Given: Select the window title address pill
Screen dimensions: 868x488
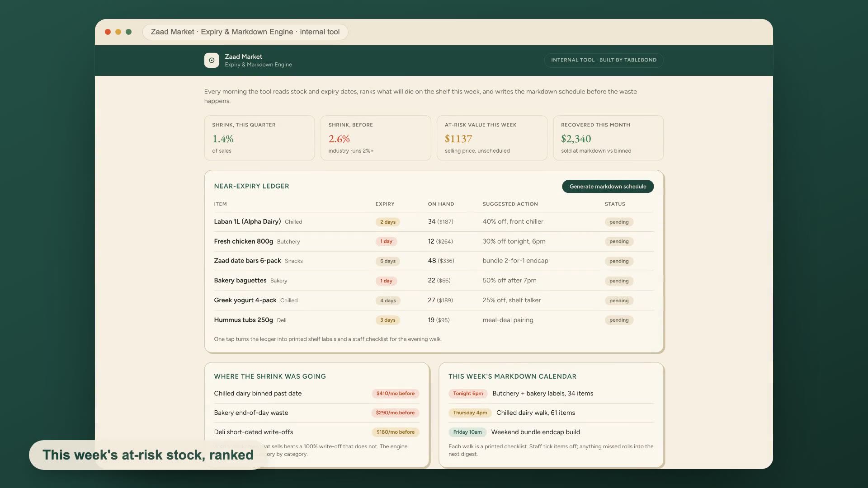Looking at the screenshot, I should pos(245,32).
